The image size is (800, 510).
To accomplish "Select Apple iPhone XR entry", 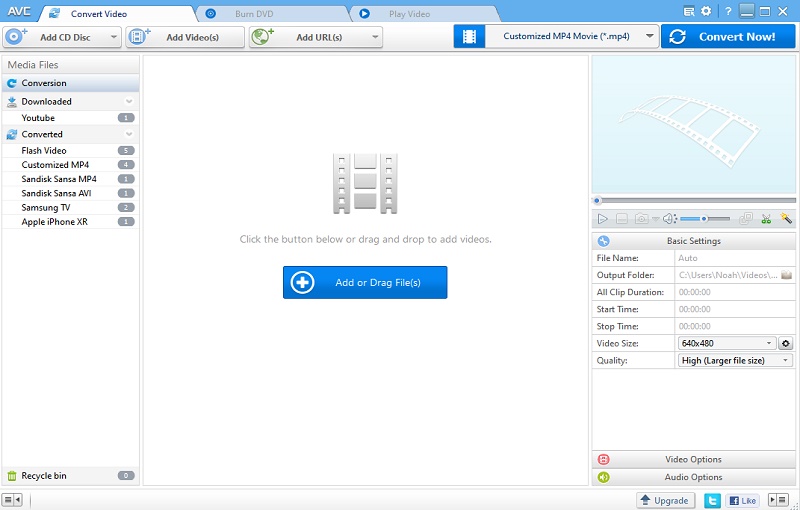I will coord(70,222).
